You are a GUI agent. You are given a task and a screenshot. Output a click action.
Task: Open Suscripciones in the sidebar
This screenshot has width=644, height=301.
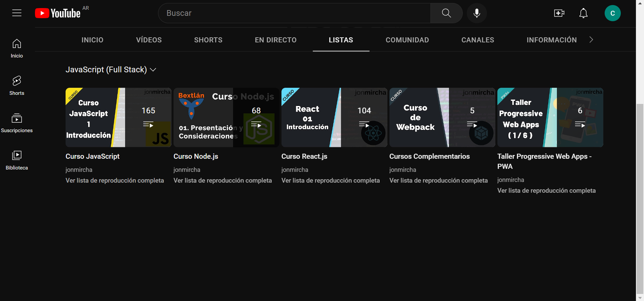point(17,123)
